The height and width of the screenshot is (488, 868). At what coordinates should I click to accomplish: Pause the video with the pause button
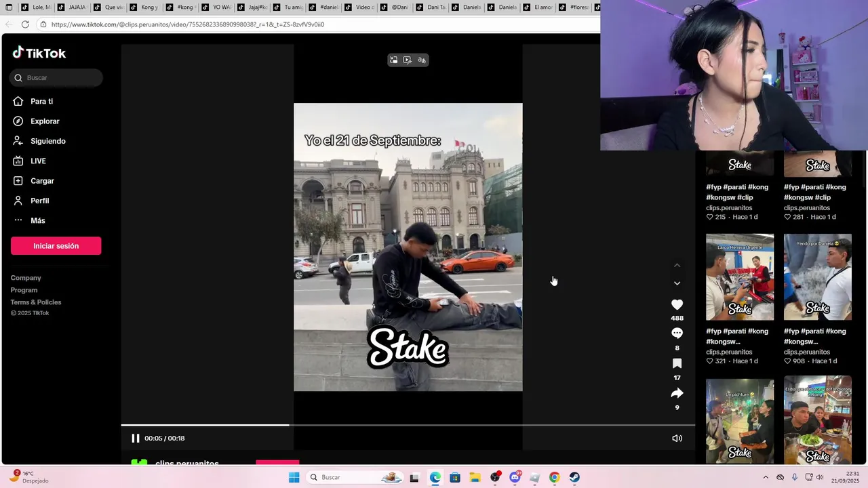point(135,439)
